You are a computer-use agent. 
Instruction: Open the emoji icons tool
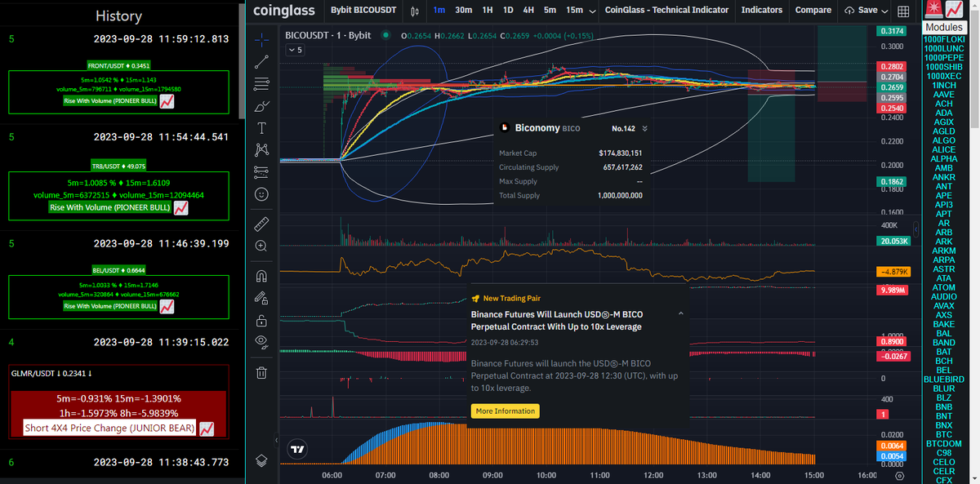261,194
